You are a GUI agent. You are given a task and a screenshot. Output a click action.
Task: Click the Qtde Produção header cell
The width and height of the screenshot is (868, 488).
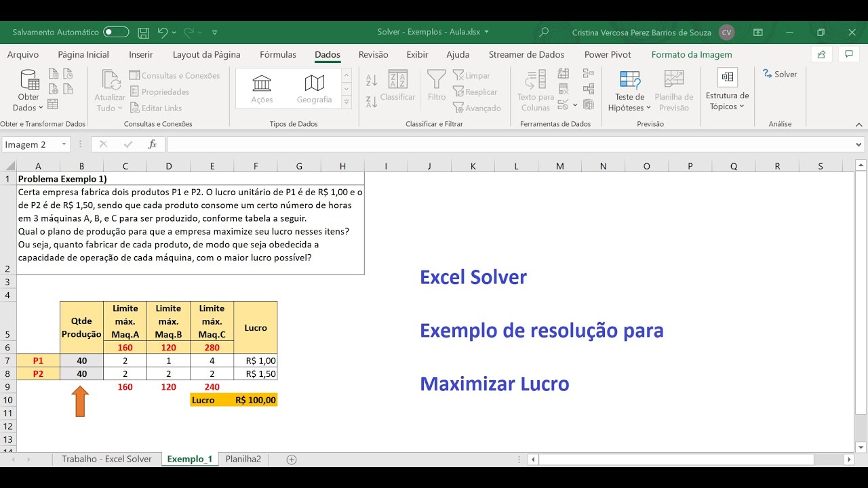(81, 328)
